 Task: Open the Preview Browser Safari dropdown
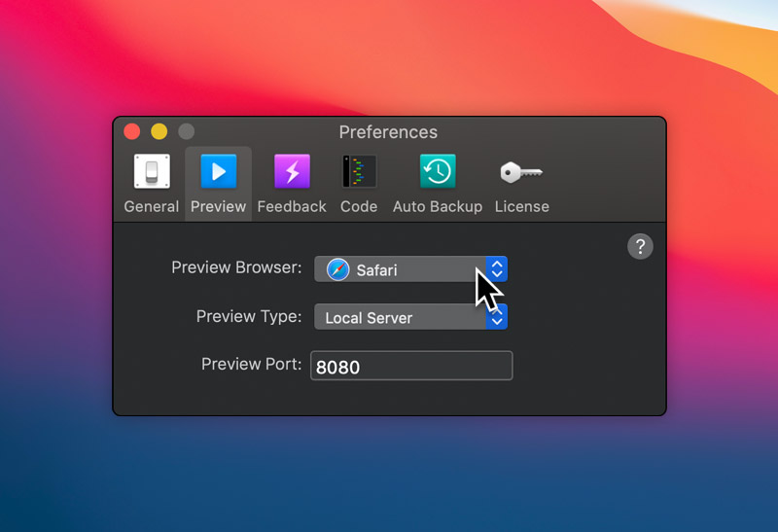[x=410, y=269]
